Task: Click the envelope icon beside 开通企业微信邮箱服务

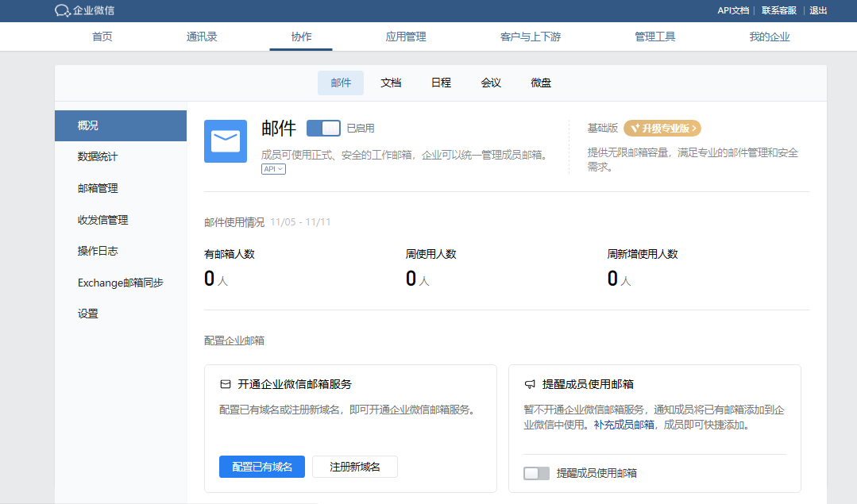Action: 226,383
